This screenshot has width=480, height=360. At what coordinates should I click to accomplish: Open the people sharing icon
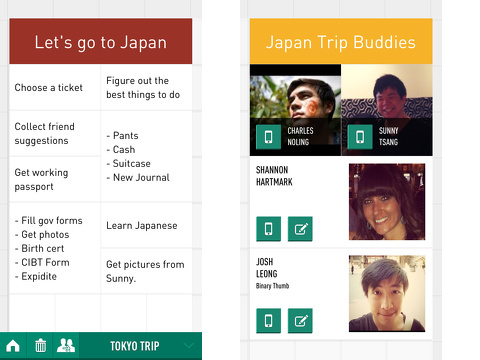(66, 345)
